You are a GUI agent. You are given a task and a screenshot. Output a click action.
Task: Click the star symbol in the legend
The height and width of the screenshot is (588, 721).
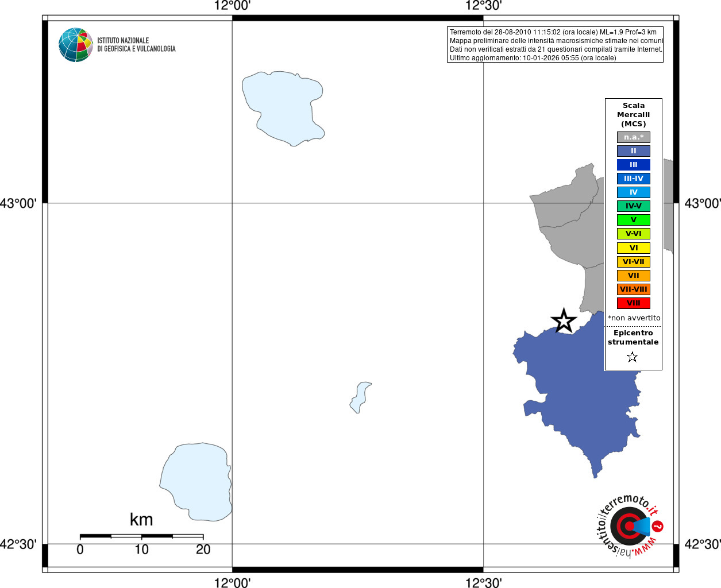click(633, 357)
